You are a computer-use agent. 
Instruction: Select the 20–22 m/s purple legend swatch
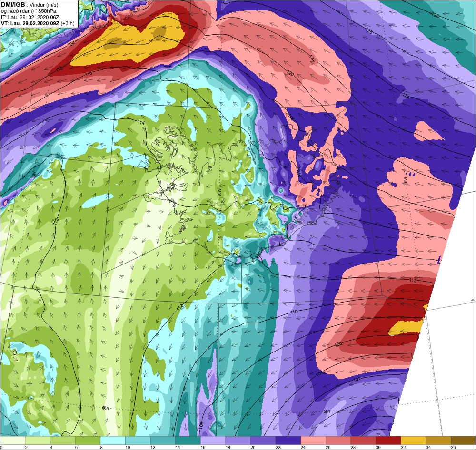263,440
